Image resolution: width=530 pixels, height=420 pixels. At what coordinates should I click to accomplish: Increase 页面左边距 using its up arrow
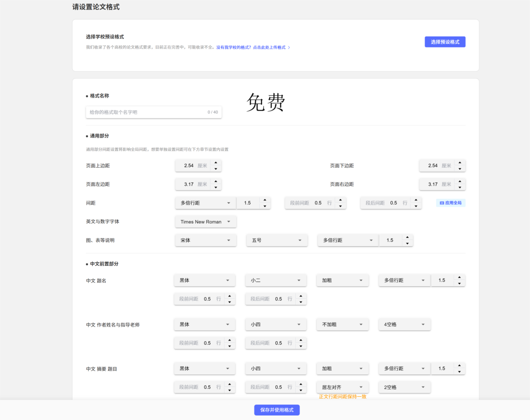[x=216, y=181]
